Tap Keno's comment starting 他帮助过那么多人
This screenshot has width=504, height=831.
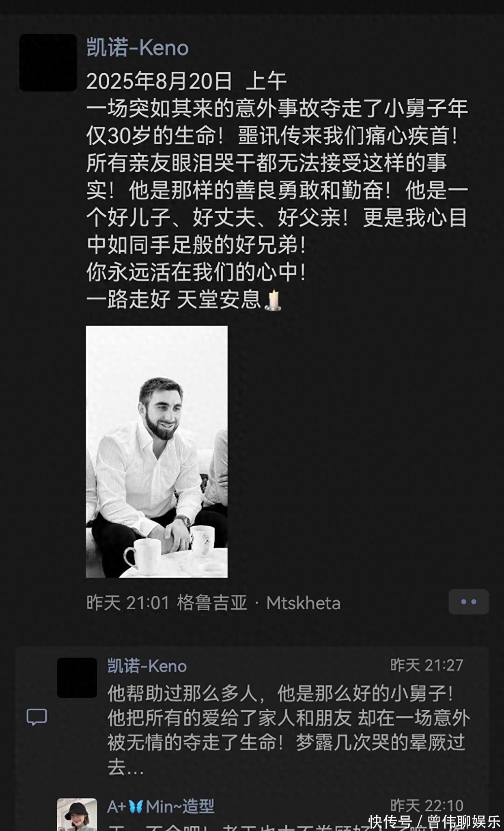289,730
